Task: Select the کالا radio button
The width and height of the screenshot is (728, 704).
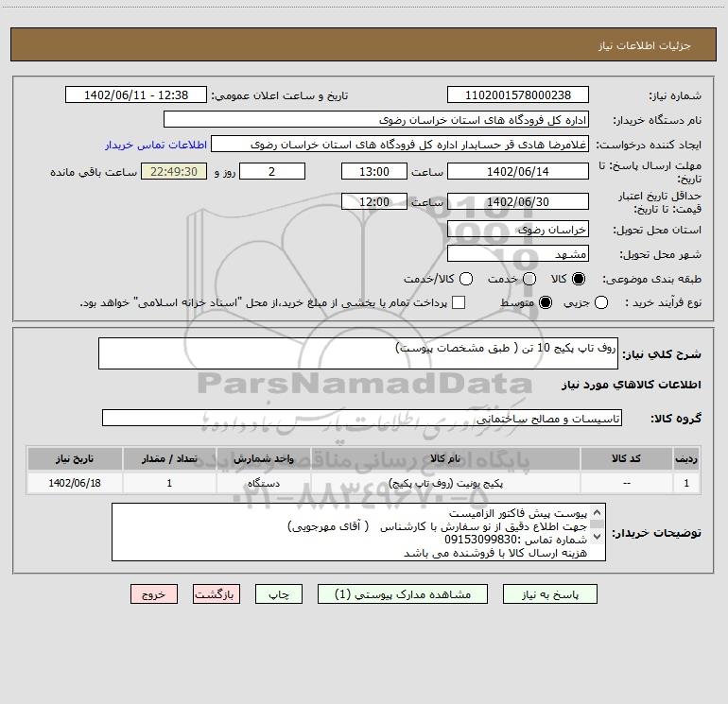Action: (x=579, y=279)
